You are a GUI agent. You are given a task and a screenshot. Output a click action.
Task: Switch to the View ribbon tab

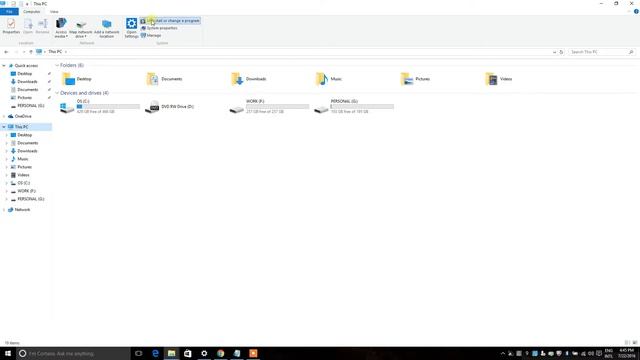(54, 11)
